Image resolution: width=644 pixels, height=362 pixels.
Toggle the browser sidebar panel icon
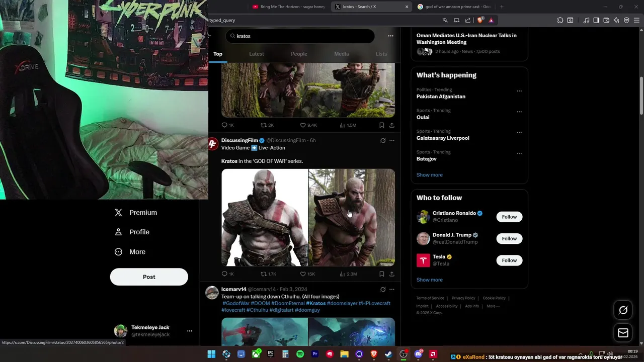pos(596,20)
